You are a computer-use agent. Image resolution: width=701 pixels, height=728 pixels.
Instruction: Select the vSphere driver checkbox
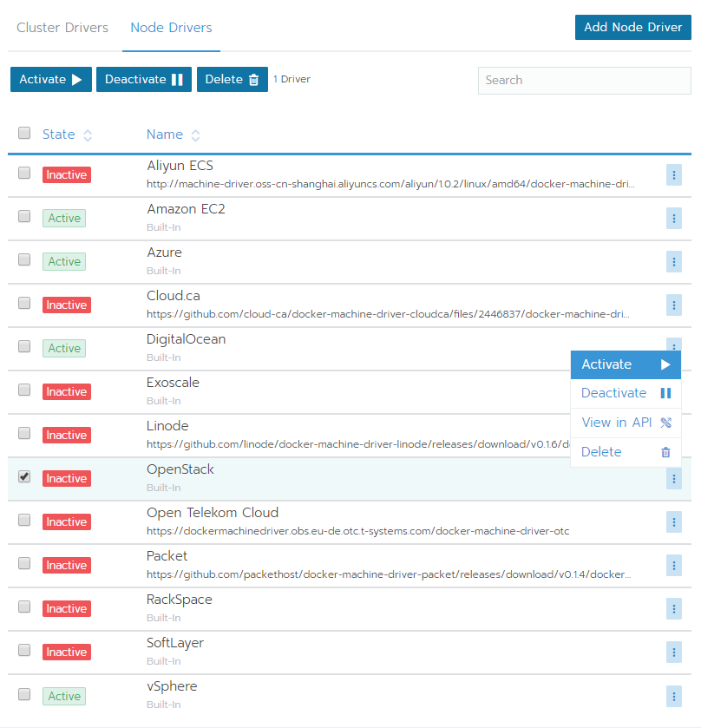(x=24, y=694)
